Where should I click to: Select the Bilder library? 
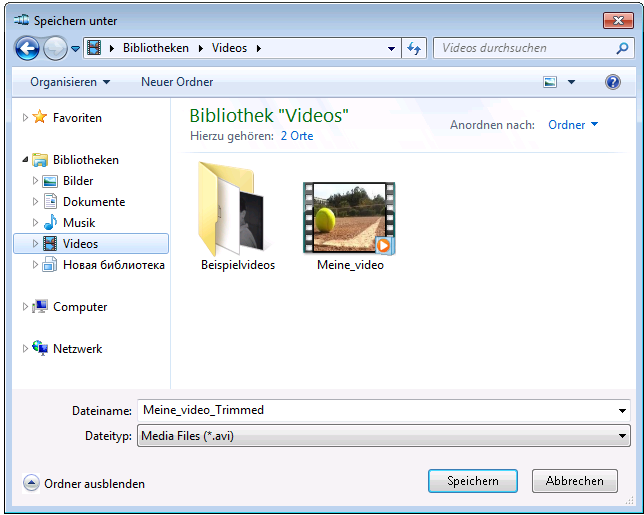point(78,181)
